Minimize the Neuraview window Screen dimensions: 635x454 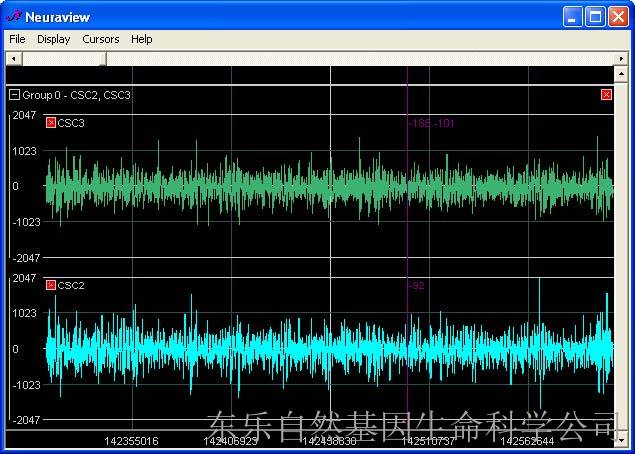click(x=572, y=17)
